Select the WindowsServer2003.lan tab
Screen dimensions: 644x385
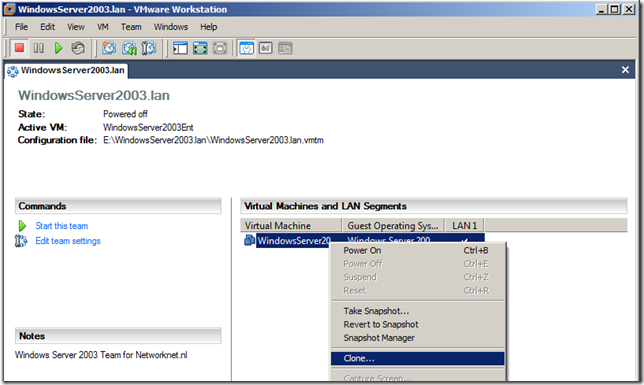(67, 70)
